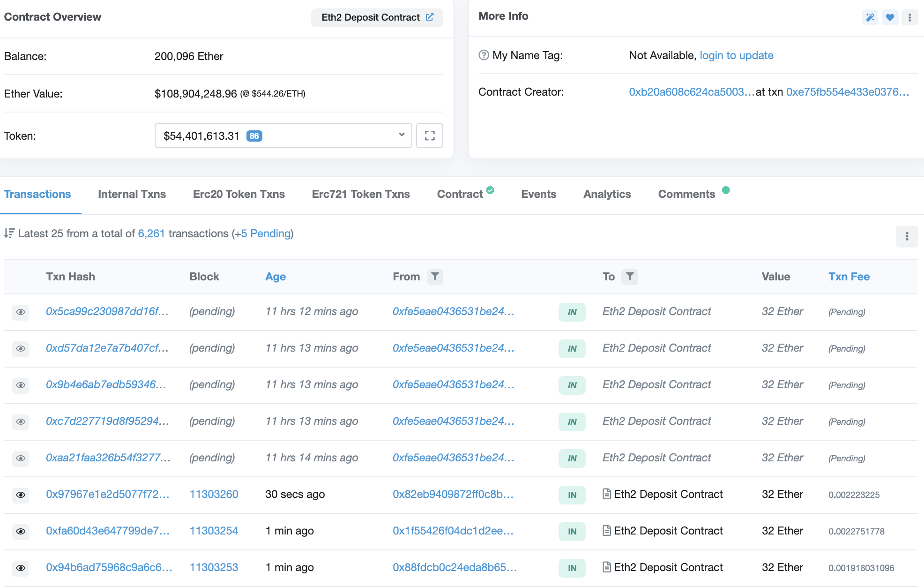The width and height of the screenshot is (924, 587).
Task: Click the magic wand icon in More Info
Action: pos(870,17)
